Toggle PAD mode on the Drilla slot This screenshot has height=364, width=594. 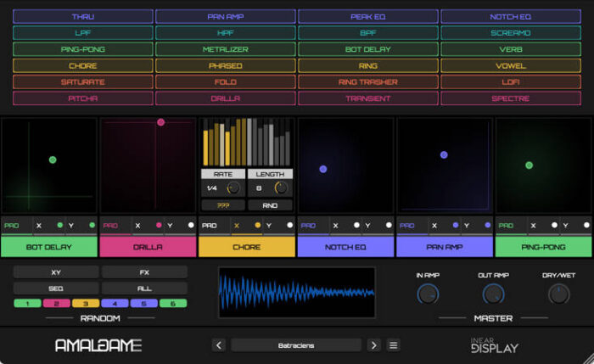(x=110, y=226)
